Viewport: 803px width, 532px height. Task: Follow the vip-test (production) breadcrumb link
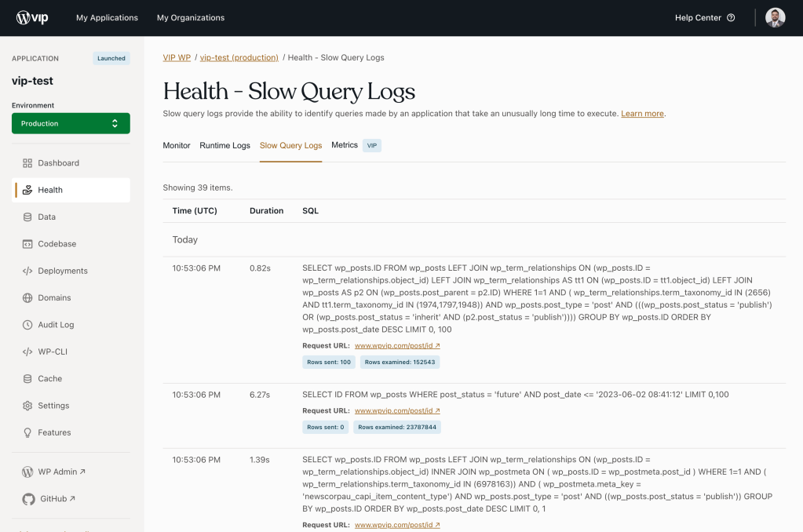click(x=239, y=57)
